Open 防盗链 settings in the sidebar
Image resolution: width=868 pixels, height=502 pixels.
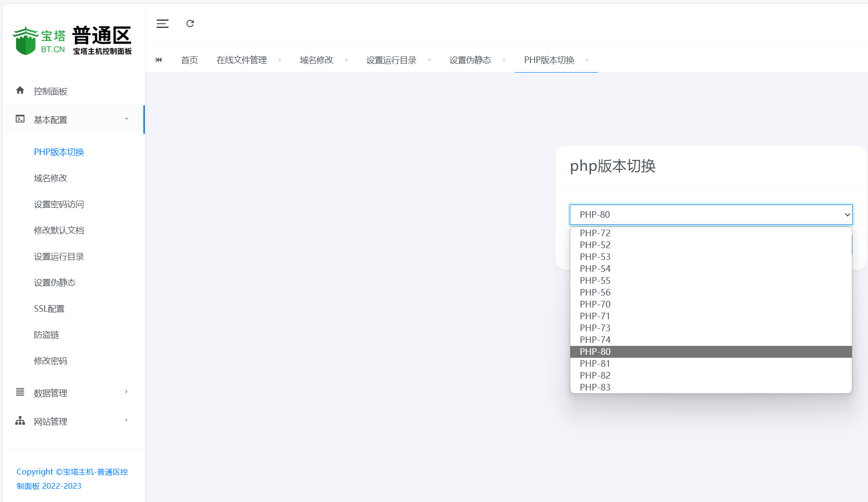click(x=47, y=335)
